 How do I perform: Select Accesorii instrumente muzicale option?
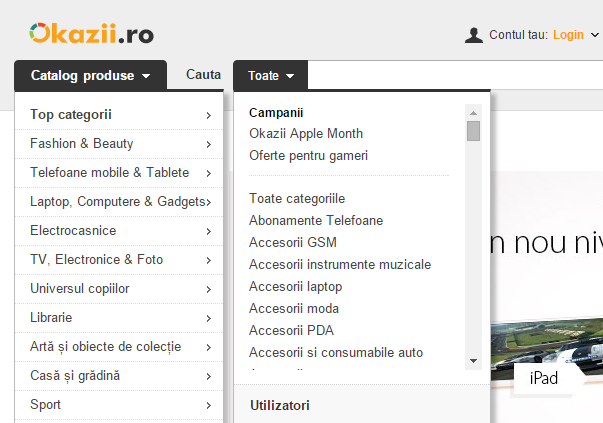click(x=340, y=265)
